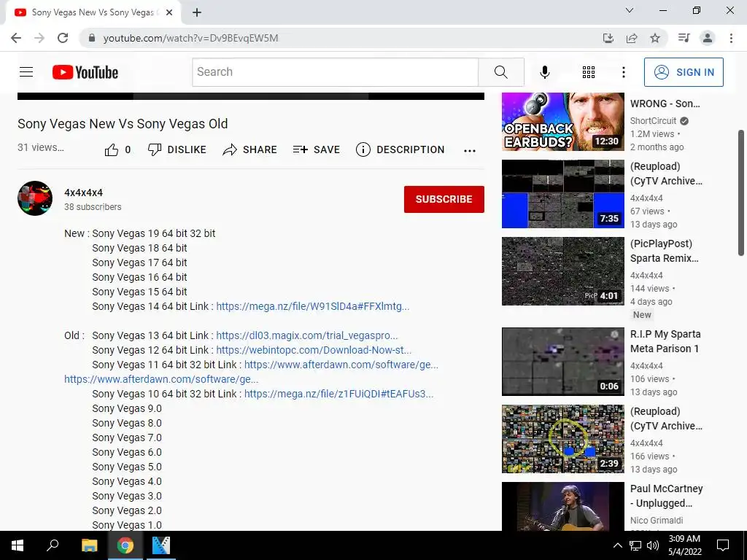Open Openback Earbuds video thumbnail

pyautogui.click(x=562, y=122)
